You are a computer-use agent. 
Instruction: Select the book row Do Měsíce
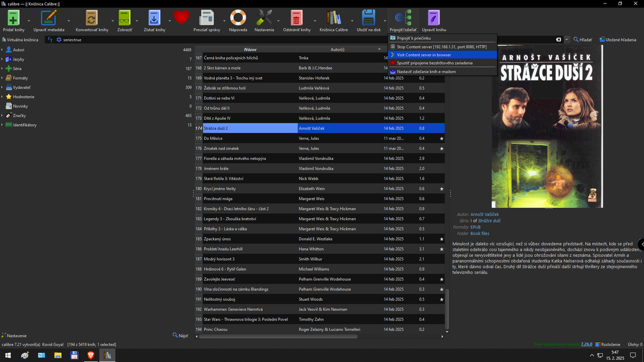point(324,138)
